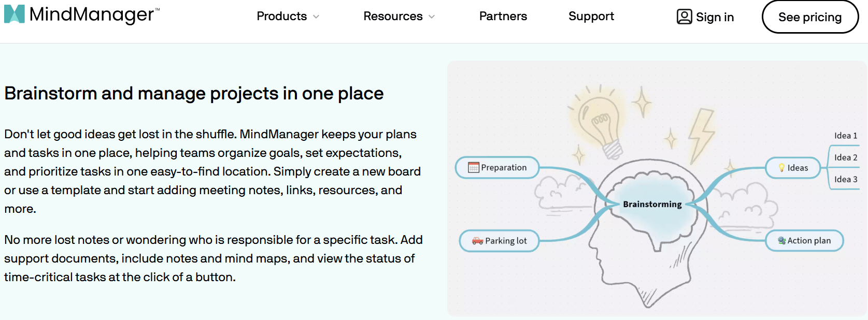
Task: Click the lightning bolt illustration
Action: click(701, 136)
